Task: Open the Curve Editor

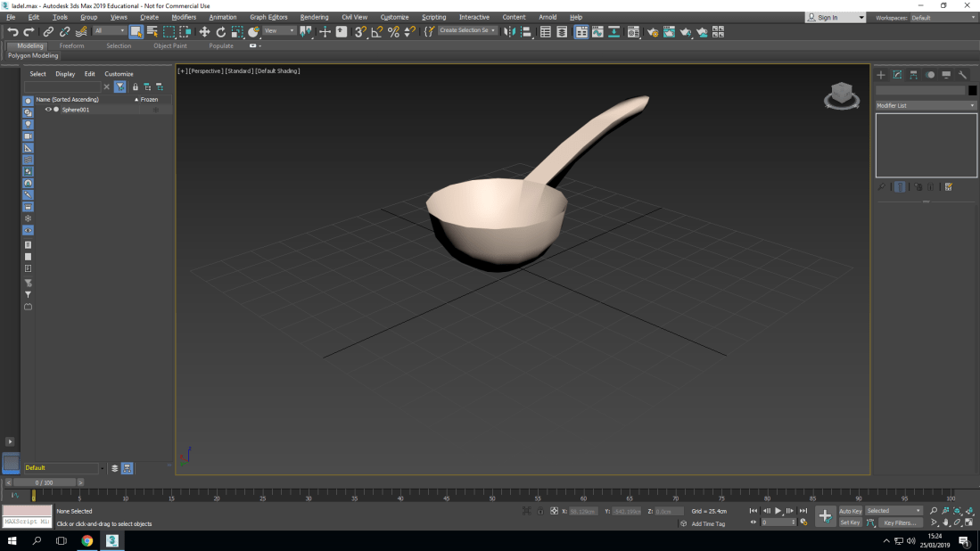Action: (x=597, y=32)
